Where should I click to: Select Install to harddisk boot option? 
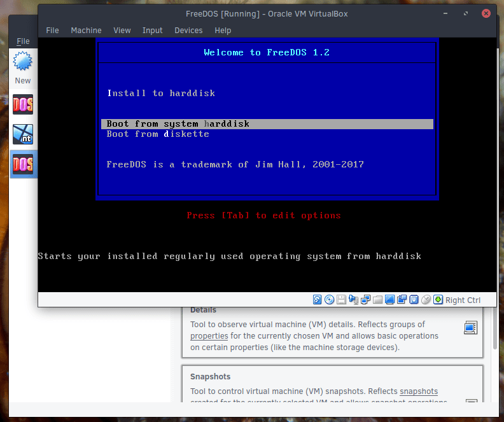161,93
